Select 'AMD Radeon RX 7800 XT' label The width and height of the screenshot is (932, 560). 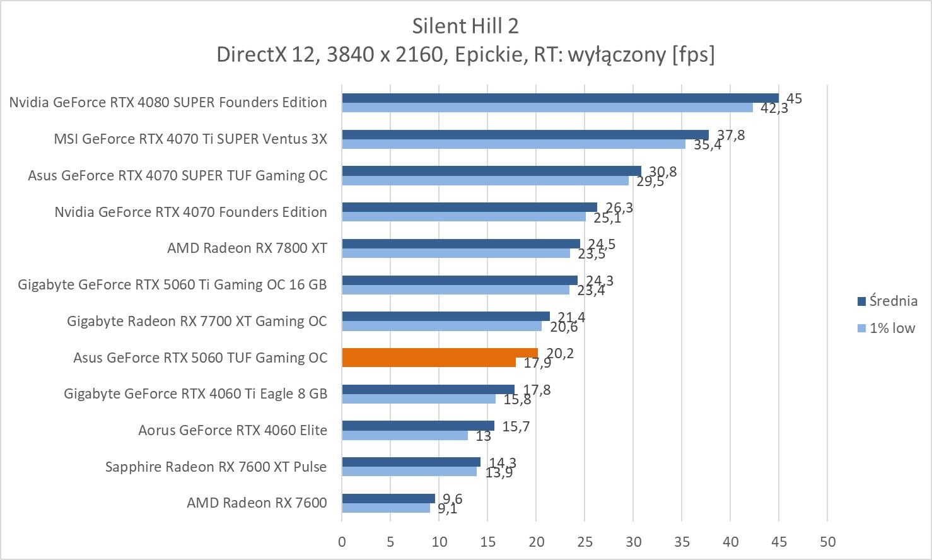tap(247, 248)
